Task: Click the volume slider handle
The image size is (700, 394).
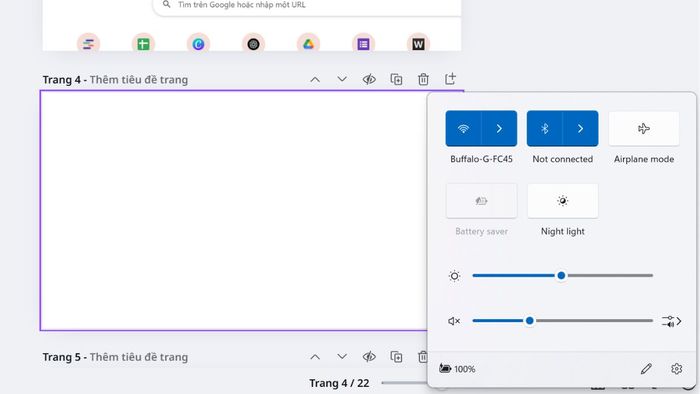Action: (x=529, y=320)
